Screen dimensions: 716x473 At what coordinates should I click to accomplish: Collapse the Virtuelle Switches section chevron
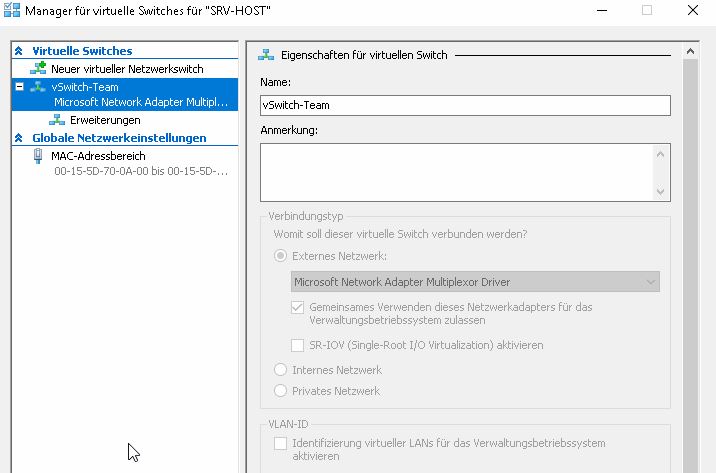pos(19,51)
